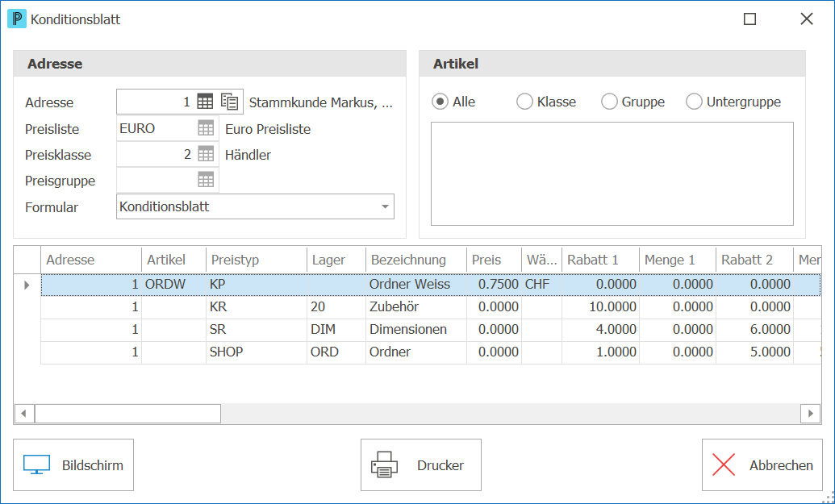835x504 pixels.
Task: Sort by the Artikel column header
Action: click(x=173, y=260)
